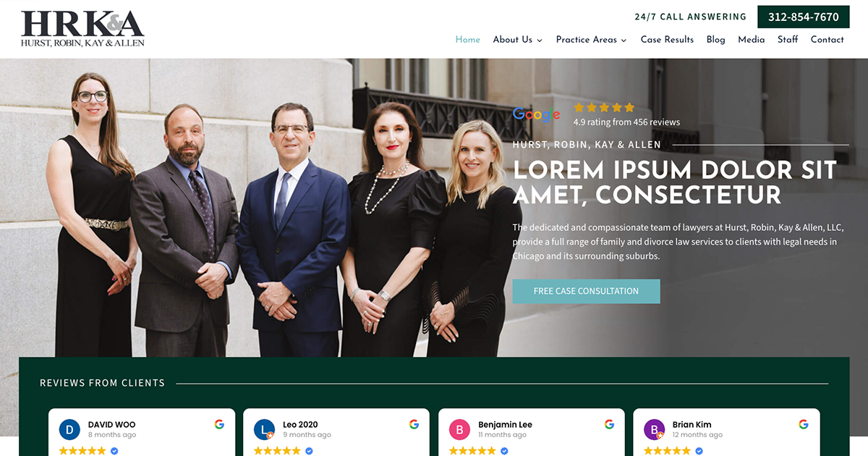Expand the Practice Areas dropdown menu
The height and width of the screenshot is (456, 868).
(592, 40)
